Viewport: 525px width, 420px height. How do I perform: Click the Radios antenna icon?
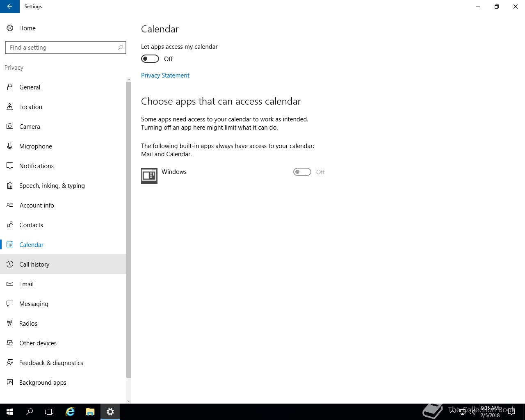[10, 323]
